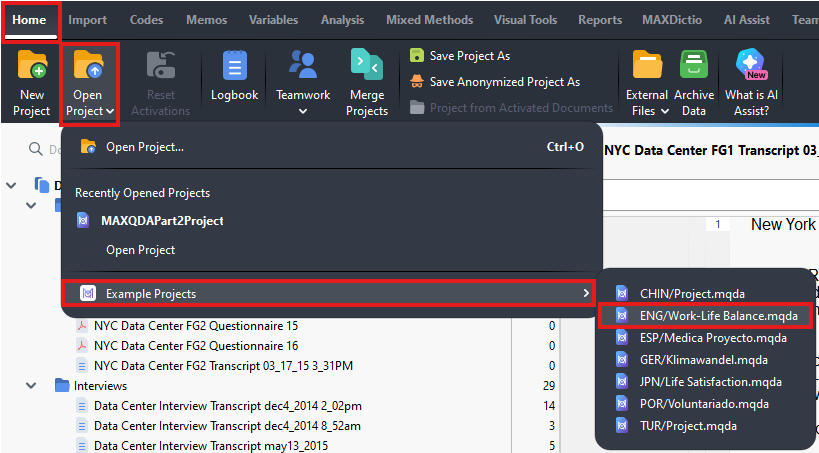Viewport: 819px width, 453px height.
Task: Select Interview Transcript dec4_2014 2_02pm
Action: tap(228, 405)
